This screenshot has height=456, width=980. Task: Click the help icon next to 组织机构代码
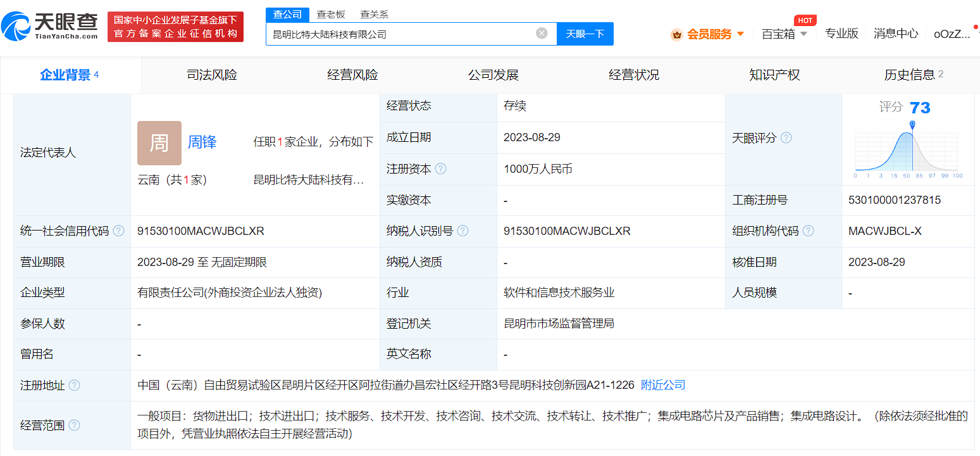pyautogui.click(x=809, y=231)
